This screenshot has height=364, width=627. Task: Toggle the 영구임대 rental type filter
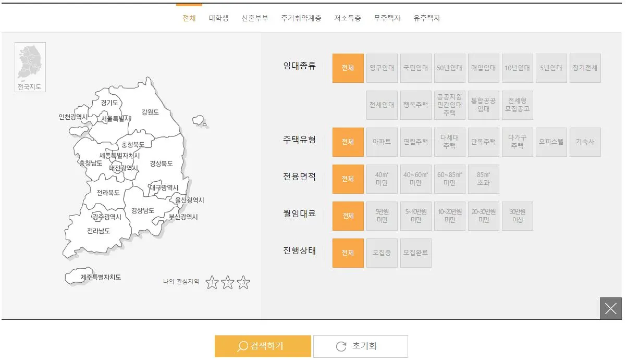[382, 68]
